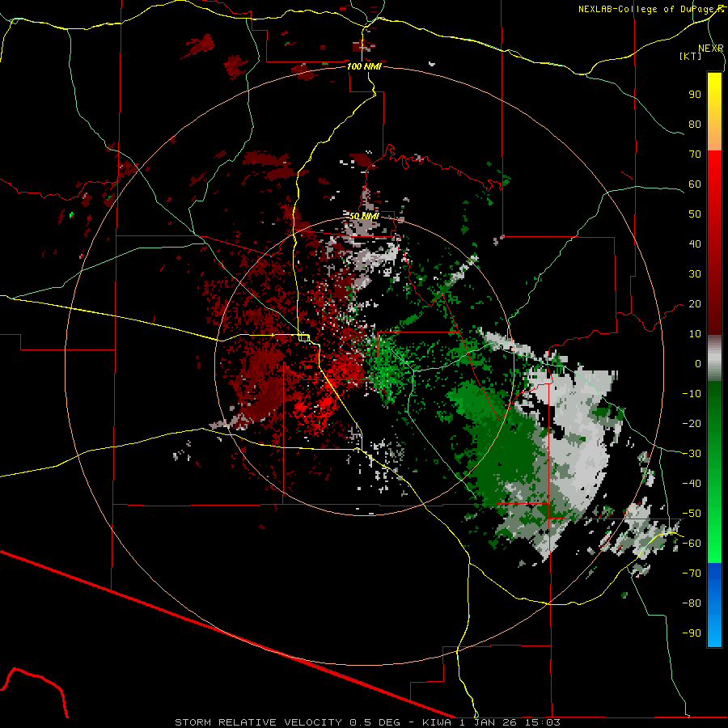Viewport: 728px width, 728px height.
Task: Click the [KT] units label
Action: click(x=690, y=56)
